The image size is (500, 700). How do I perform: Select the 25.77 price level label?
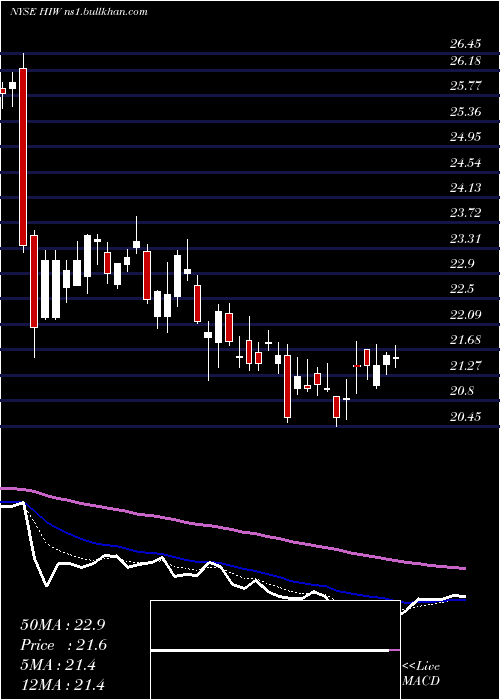coord(466,85)
